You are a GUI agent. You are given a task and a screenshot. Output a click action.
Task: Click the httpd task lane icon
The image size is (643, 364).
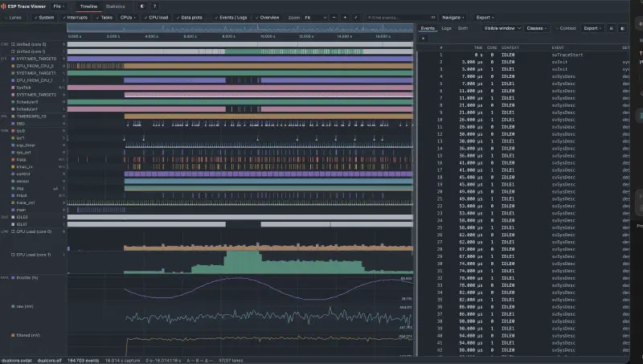(x=13, y=195)
